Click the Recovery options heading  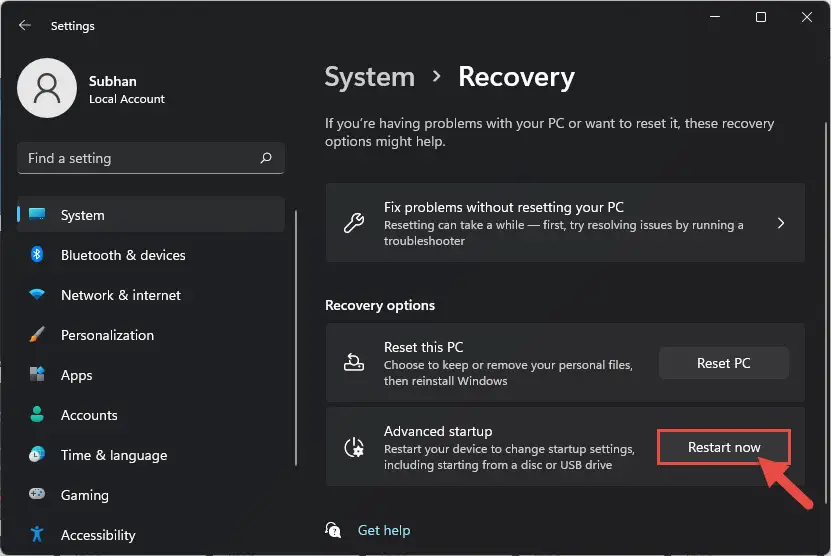tap(380, 305)
